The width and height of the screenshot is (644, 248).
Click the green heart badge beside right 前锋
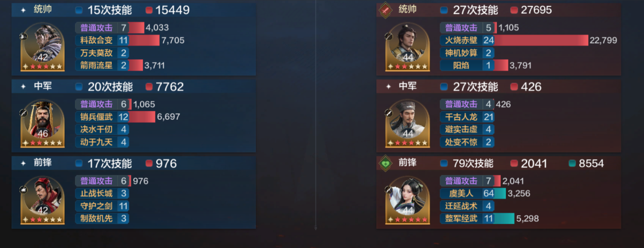[385, 163]
